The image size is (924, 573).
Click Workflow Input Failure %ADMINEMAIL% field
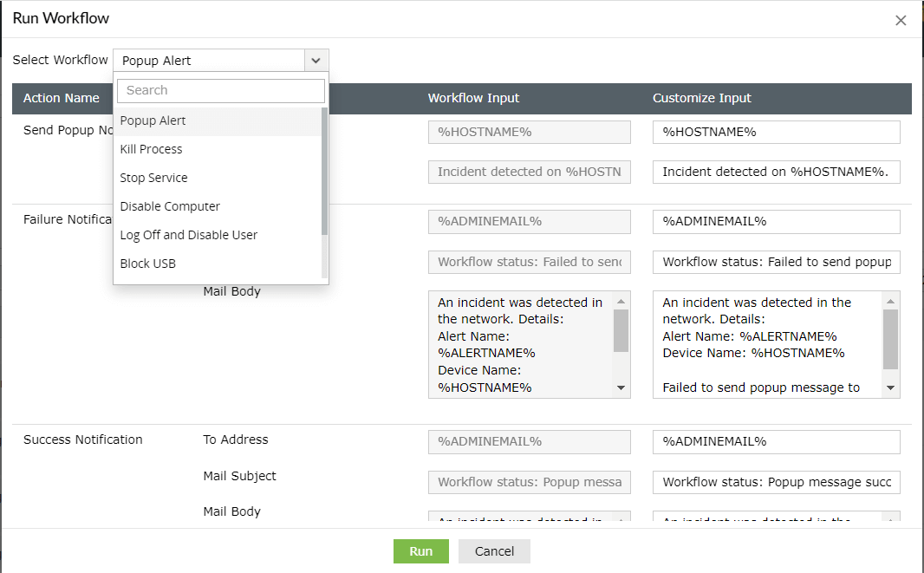coord(530,222)
